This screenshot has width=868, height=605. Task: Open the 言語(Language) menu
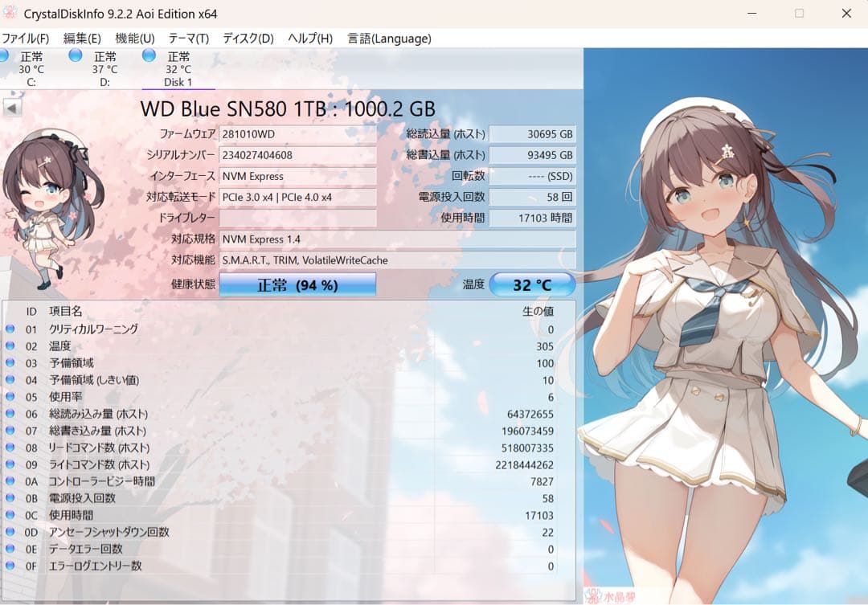391,38
